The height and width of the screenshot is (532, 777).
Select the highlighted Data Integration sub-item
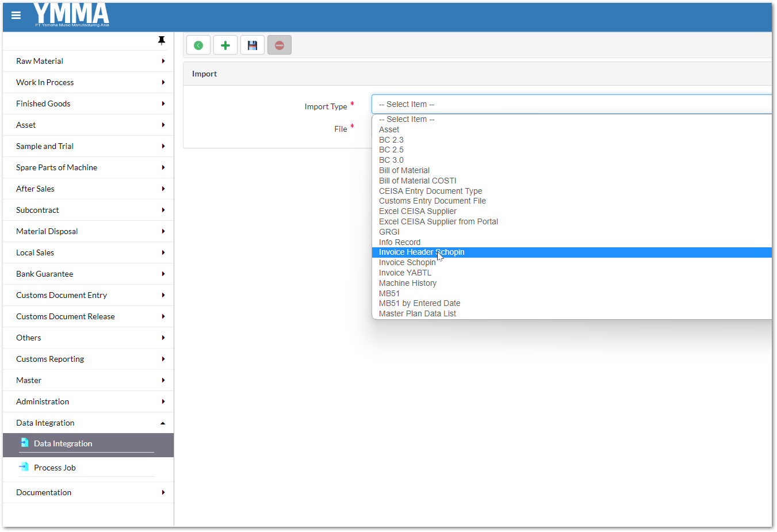pyautogui.click(x=63, y=443)
